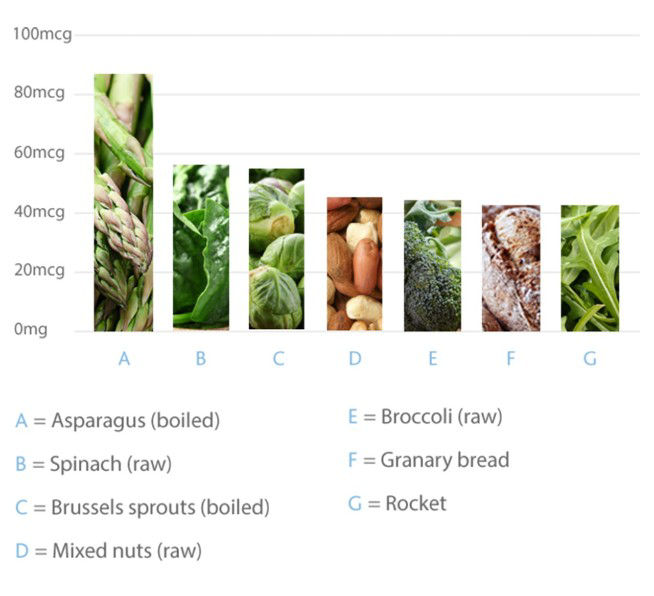Select the broccoli image bar

pos(432,265)
